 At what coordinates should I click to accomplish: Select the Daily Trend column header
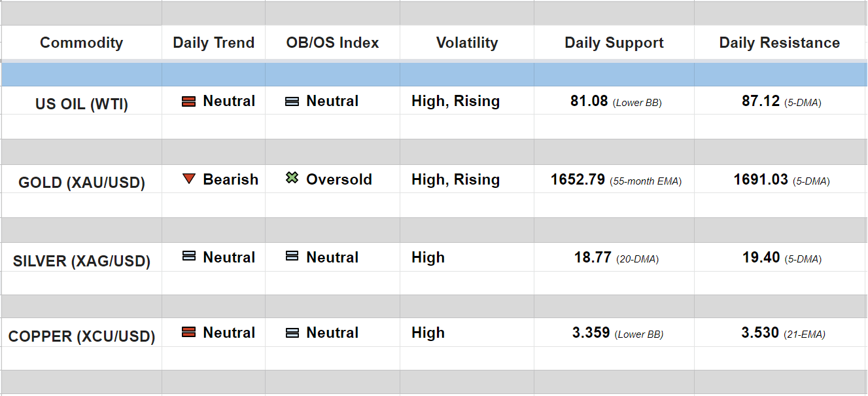(213, 43)
